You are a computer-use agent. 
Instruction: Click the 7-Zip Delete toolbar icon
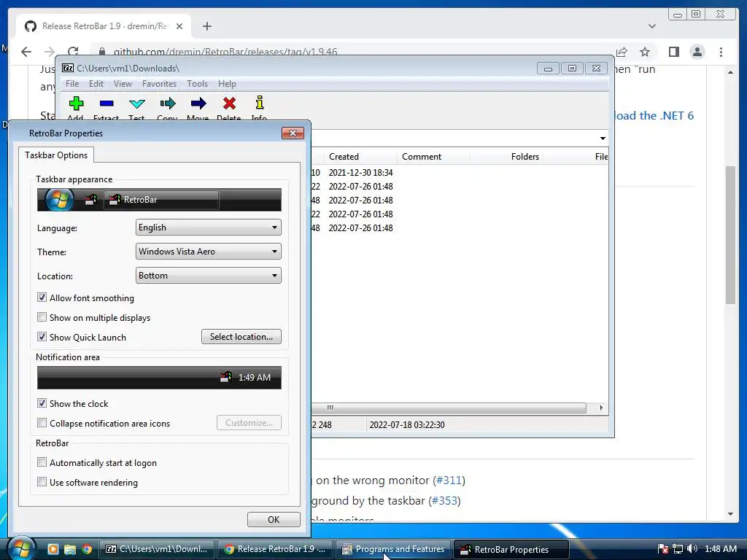click(x=229, y=104)
